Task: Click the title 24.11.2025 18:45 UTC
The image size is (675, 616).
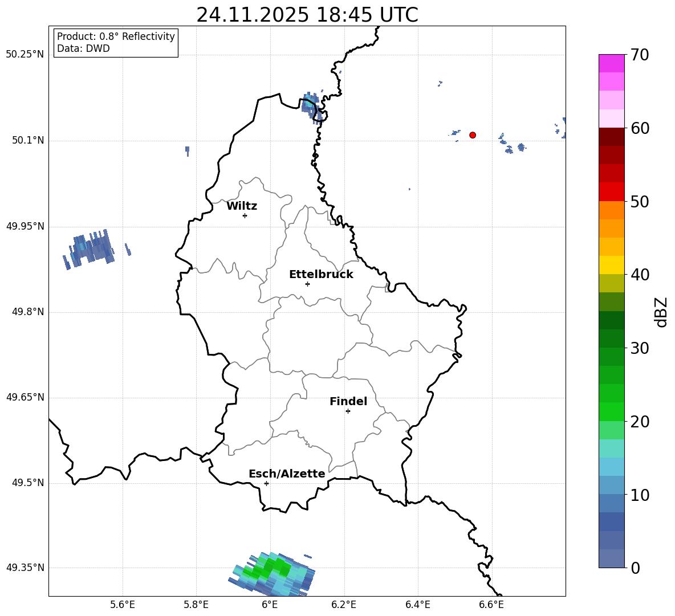Action: 307,15
